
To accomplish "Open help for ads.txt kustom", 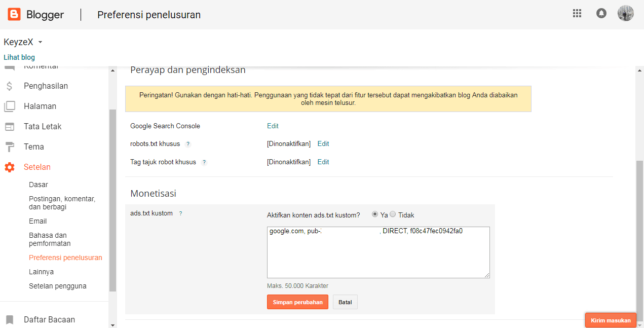I will [x=180, y=213].
